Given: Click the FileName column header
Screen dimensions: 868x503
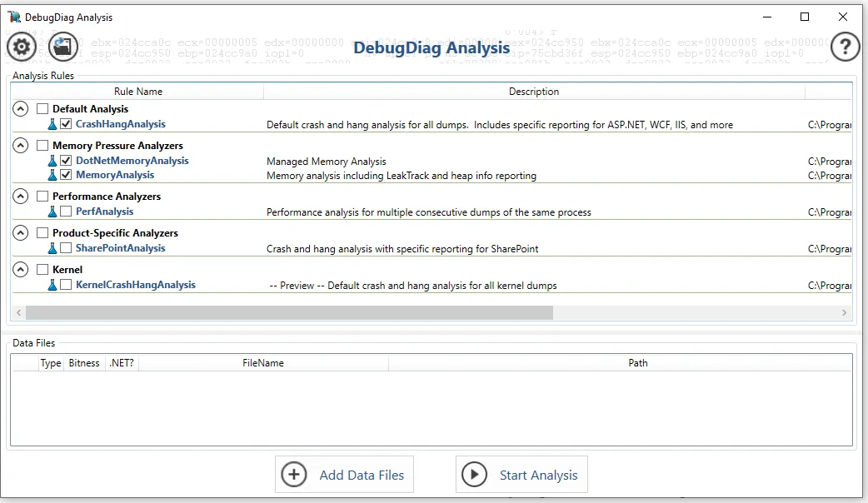Looking at the screenshot, I should point(262,363).
